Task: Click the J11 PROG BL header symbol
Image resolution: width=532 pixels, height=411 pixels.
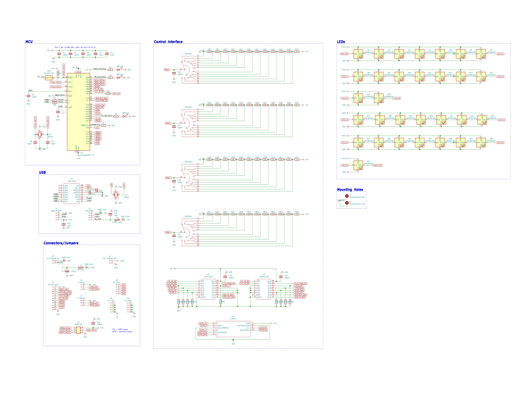Action: click(x=78, y=330)
